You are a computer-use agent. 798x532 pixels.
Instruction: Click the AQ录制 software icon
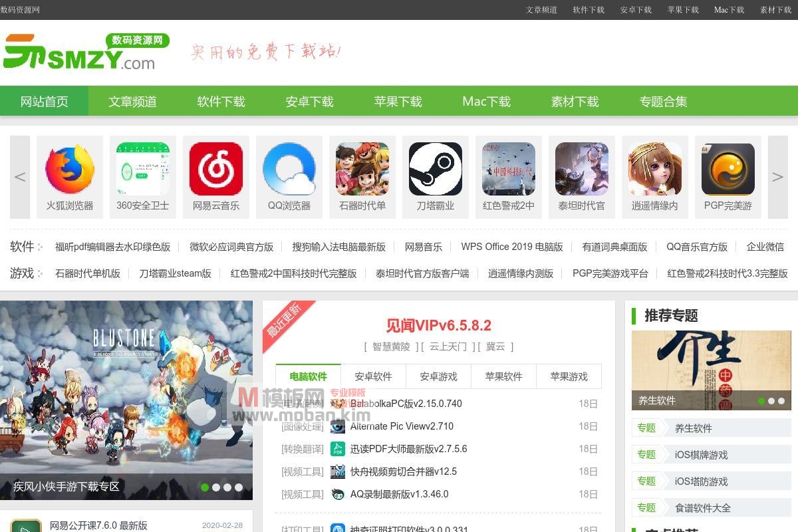(x=338, y=494)
